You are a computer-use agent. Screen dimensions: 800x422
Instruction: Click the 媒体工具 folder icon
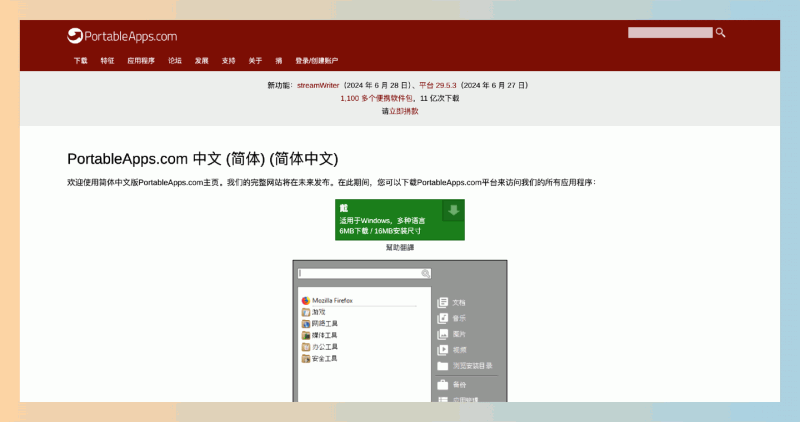(306, 335)
